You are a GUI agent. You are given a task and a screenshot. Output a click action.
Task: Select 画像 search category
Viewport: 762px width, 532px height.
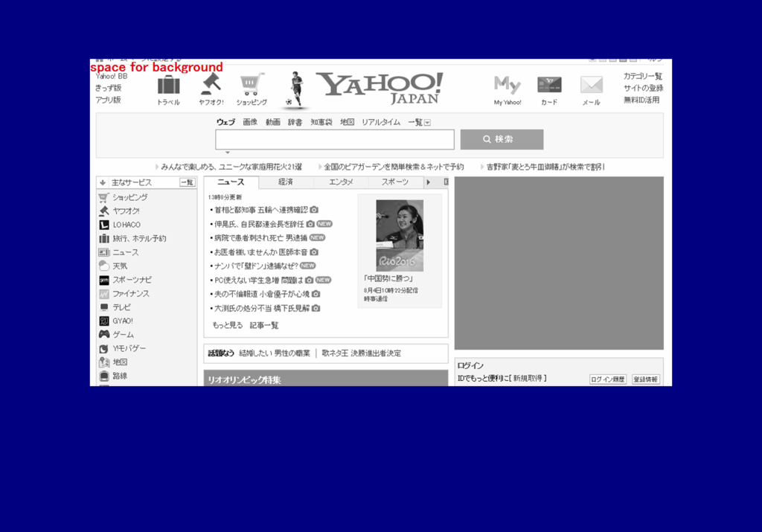pos(250,122)
